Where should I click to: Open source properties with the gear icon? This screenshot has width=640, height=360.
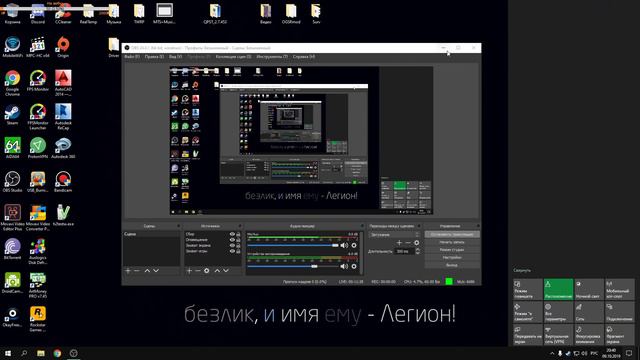(207, 271)
